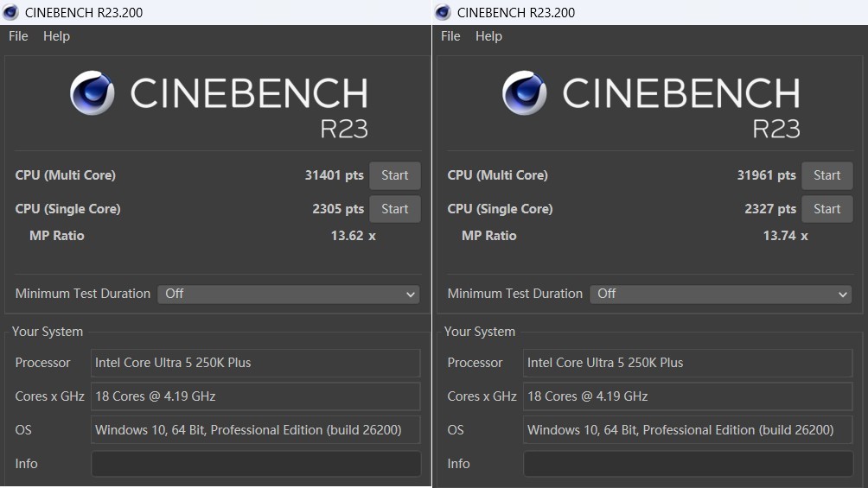Viewport: 868px width, 488px height.
Task: Open the File menu in the 31401 pts window
Action: point(18,36)
